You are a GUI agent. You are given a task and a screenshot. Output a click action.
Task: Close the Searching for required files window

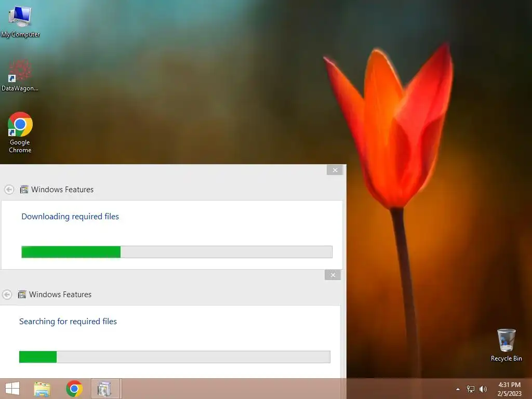[x=333, y=275]
